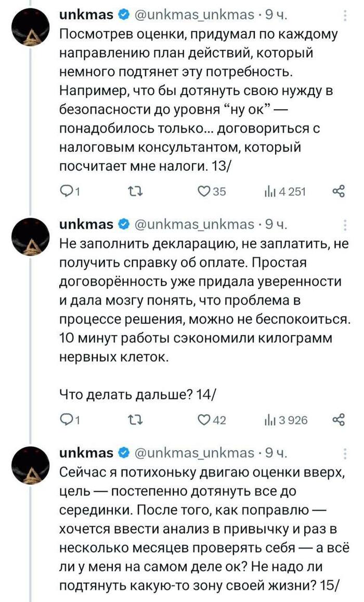Open more options on third tweet

(346, 453)
